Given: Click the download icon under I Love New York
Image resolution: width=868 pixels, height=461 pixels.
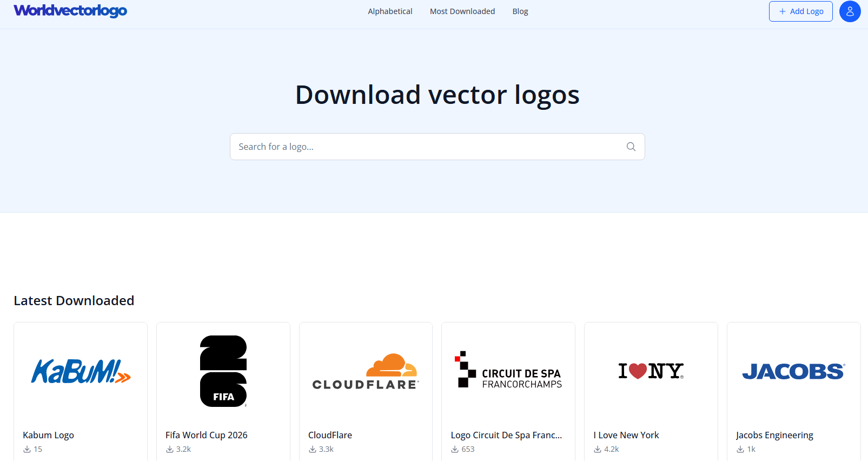Looking at the screenshot, I should point(598,449).
